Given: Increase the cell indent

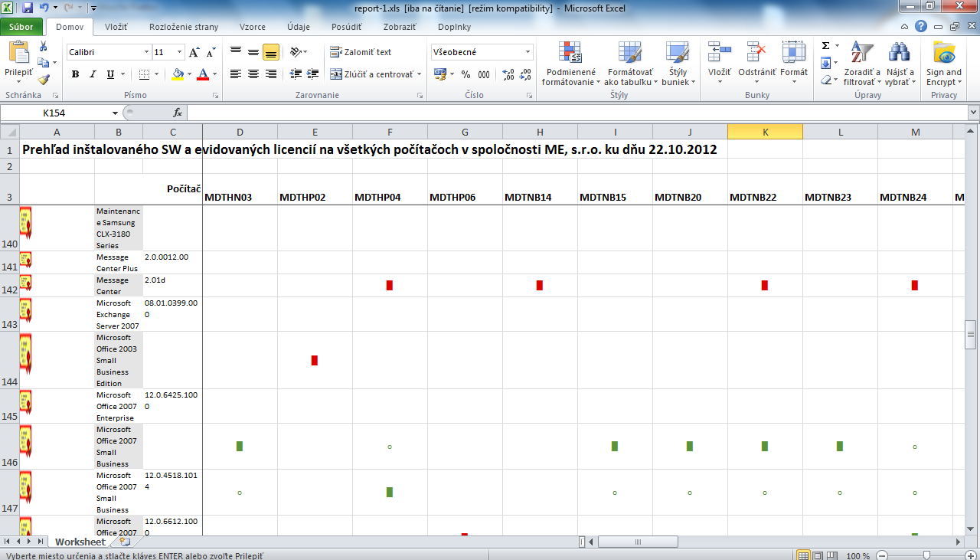Looking at the screenshot, I should pyautogui.click(x=312, y=74).
